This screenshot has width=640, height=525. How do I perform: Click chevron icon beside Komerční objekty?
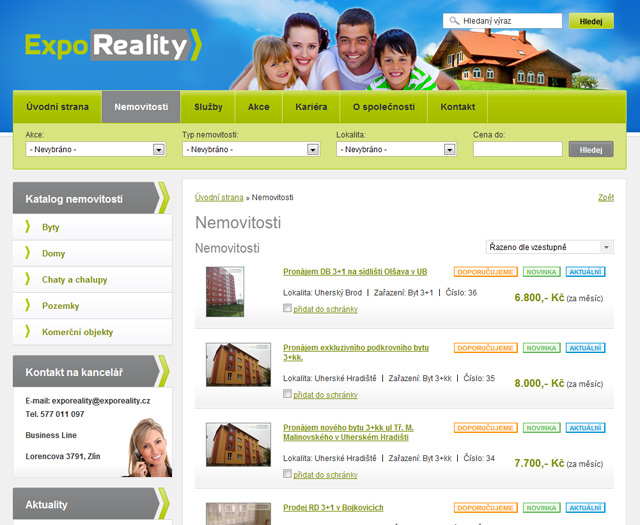(x=27, y=331)
